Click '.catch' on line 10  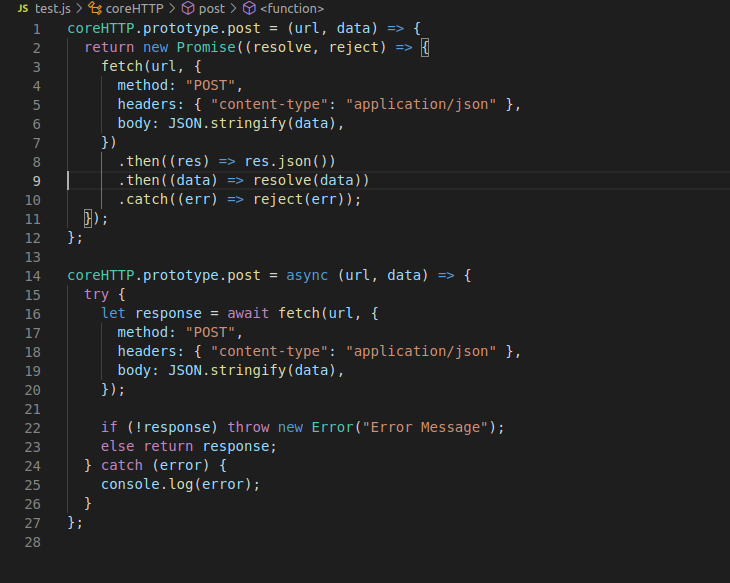click(142, 200)
